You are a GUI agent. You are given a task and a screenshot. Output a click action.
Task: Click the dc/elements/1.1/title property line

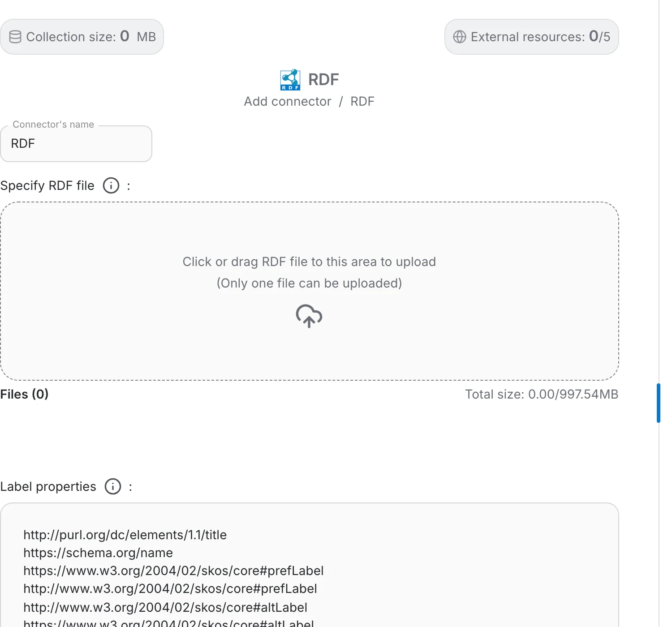tap(125, 535)
